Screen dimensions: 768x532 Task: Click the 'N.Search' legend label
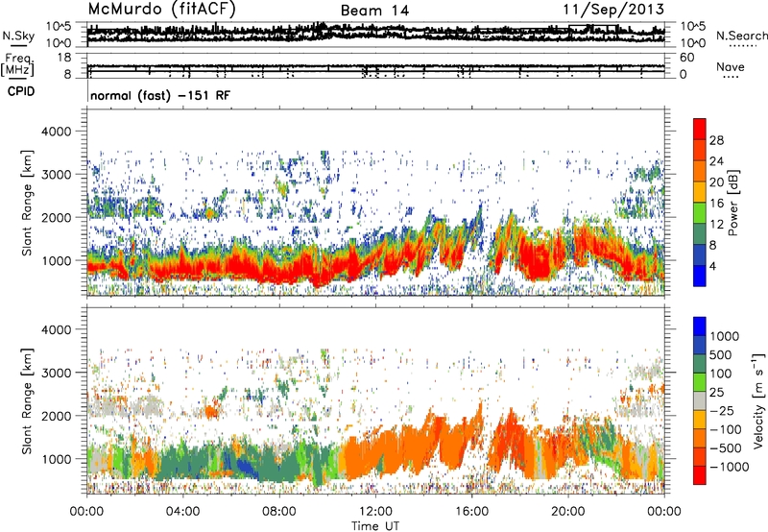click(x=741, y=36)
